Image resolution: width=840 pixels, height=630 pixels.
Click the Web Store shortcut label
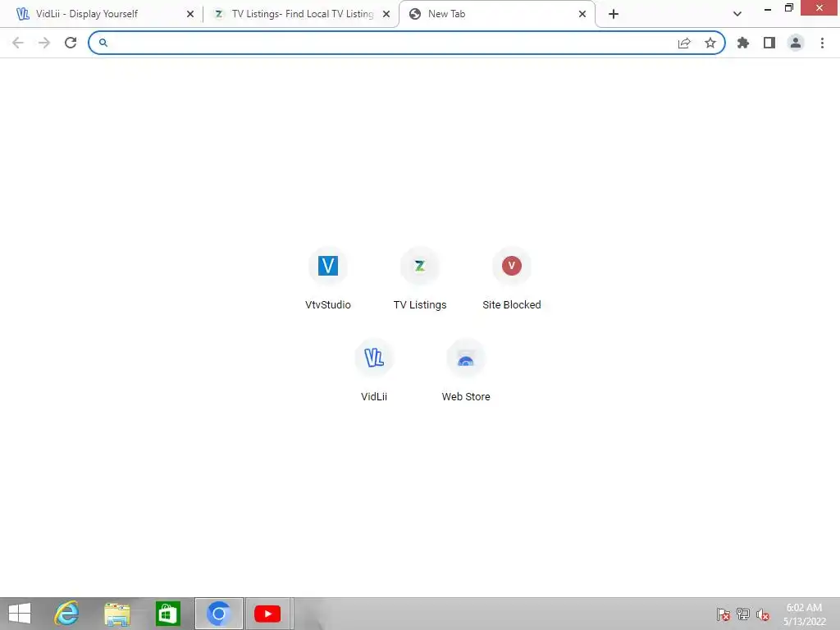(x=466, y=397)
